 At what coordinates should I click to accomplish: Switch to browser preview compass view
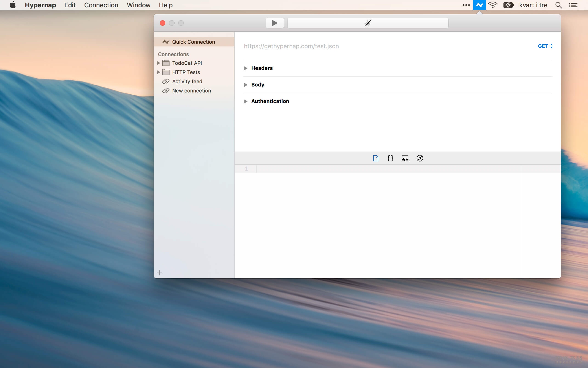[x=420, y=158]
